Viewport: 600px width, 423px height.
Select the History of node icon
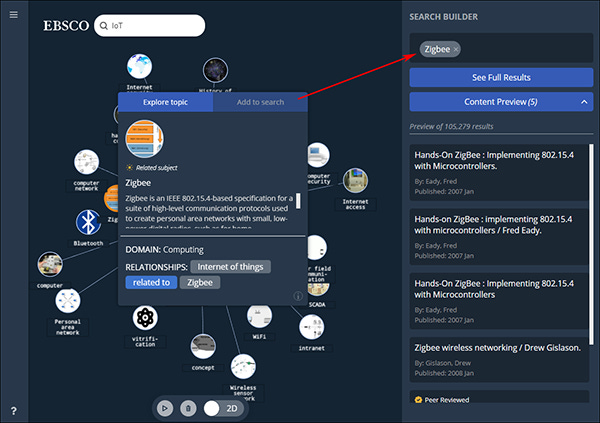click(215, 70)
